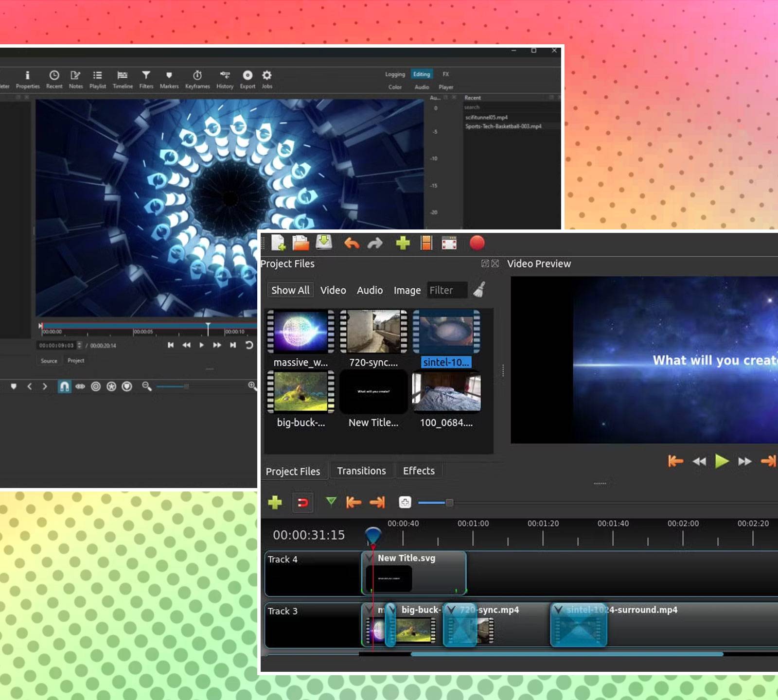
Task: Click the OpenShot timeline zoom slider
Action: [x=449, y=503]
